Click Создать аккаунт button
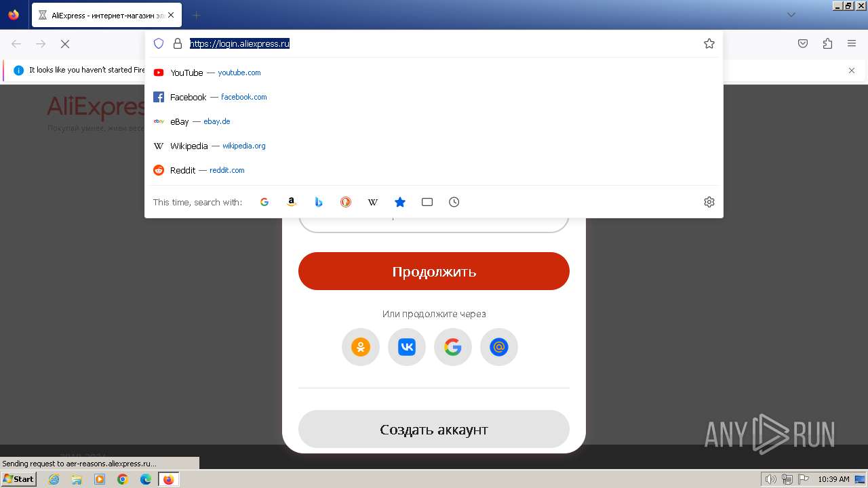Image resolution: width=868 pixels, height=488 pixels. click(x=434, y=429)
